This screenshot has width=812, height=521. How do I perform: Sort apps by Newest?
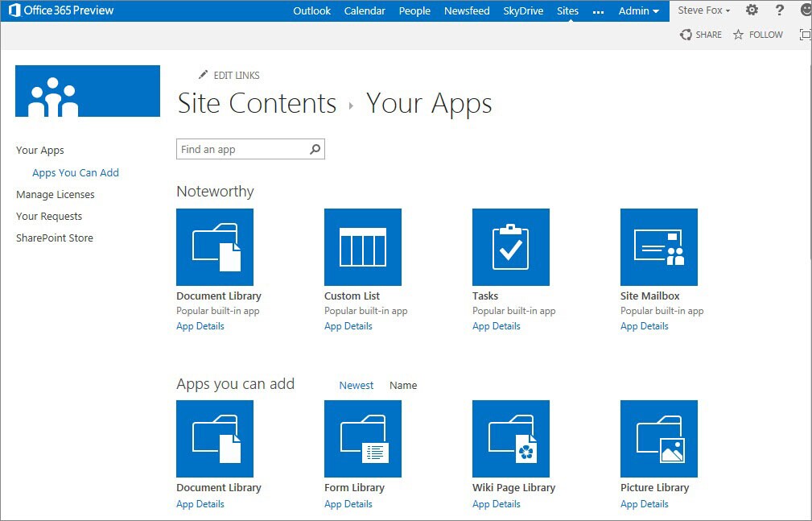tap(357, 385)
